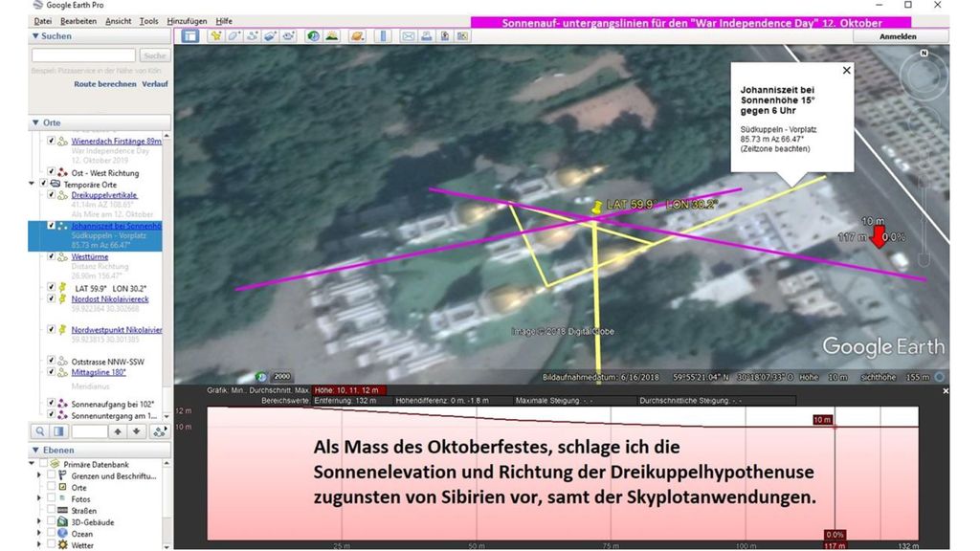
Task: View the location in Google Maps
Action: pos(462,36)
